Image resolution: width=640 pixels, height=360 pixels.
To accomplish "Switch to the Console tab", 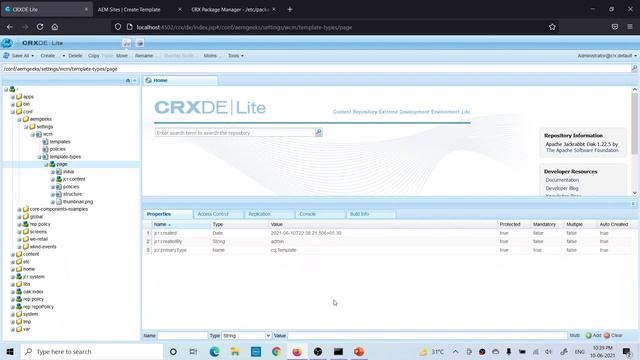I will 319,214.
